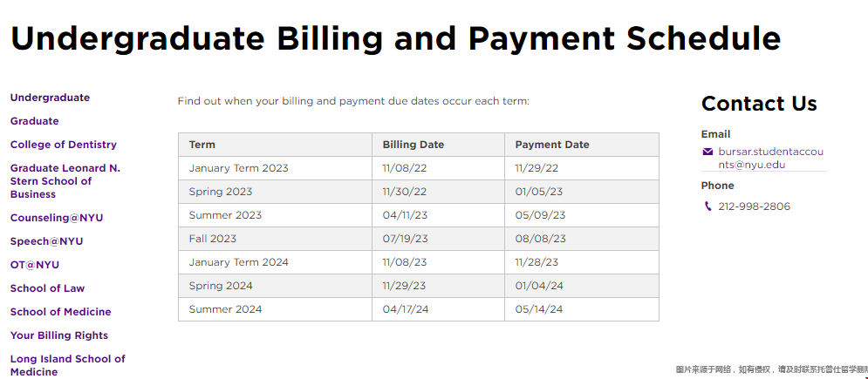Screen dimensions: 868x379
Task: Open Long Island School of Medicine
Action: (68, 365)
